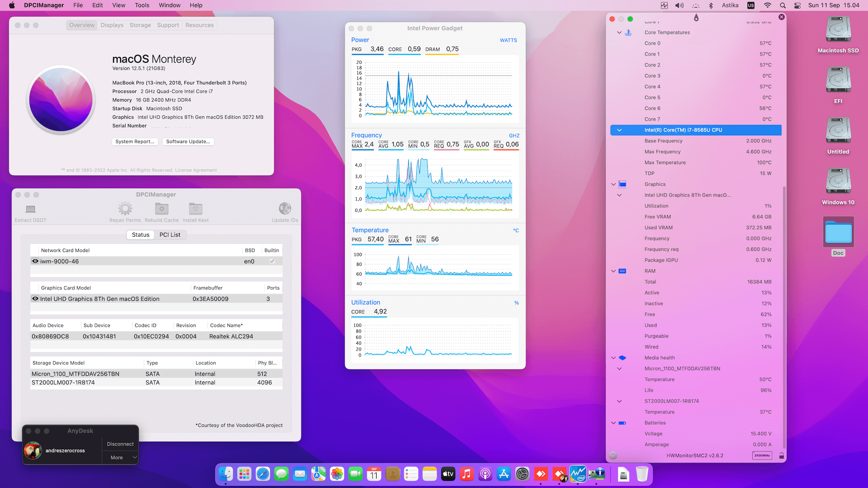This screenshot has width=868, height=488.
Task: Open the AnyDesk More dropdown
Action: (x=120, y=457)
